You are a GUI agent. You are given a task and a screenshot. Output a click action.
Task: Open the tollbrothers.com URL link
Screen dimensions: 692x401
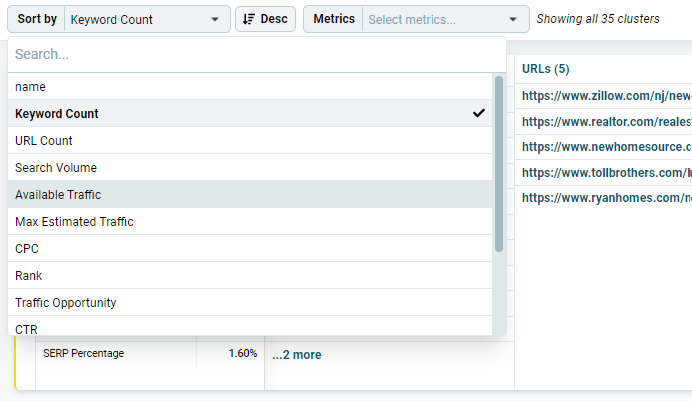[x=607, y=172]
